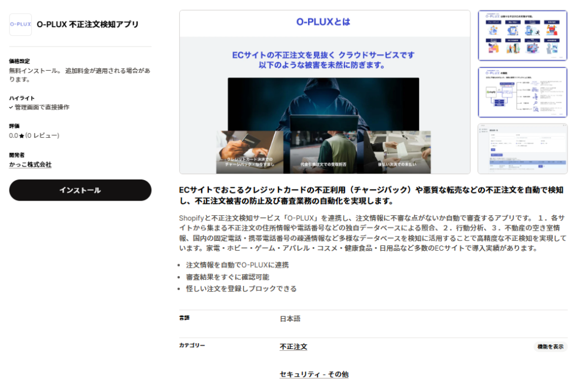This screenshot has width=588, height=389.
Task: Open the first thumbnail with eight feature icons
Action: click(522, 35)
